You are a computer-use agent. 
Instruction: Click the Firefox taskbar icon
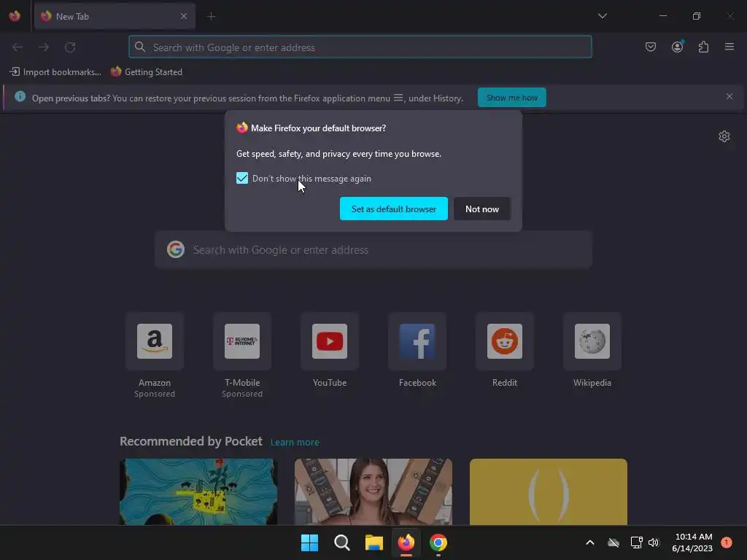pos(406,542)
